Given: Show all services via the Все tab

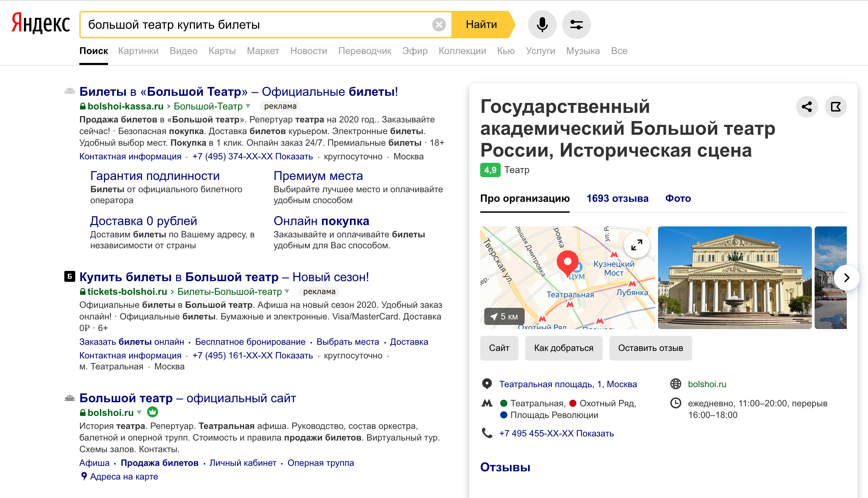Looking at the screenshot, I should [x=619, y=51].
